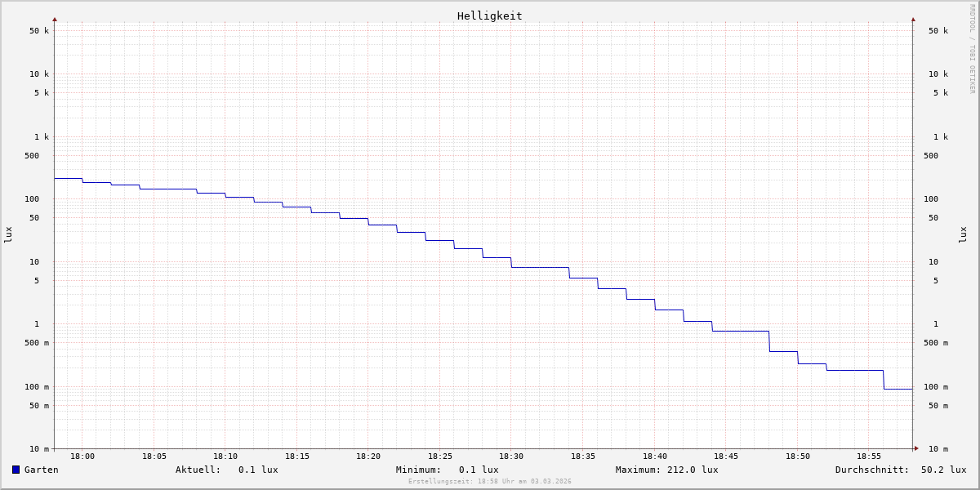This screenshot has height=490, width=980.
Task: Click the 18:55 time axis label
Action: pos(869,457)
